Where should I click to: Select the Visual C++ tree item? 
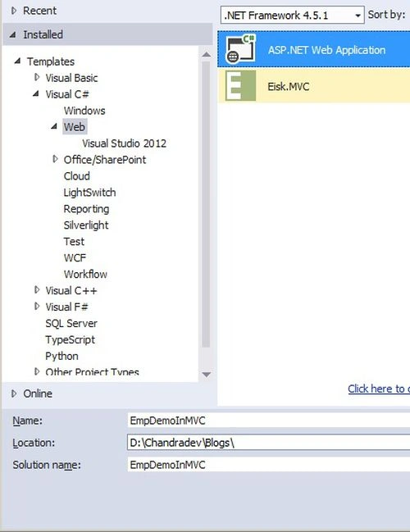point(71,290)
